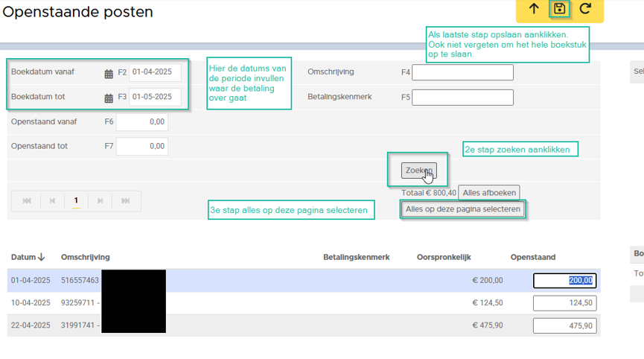Screen dimensions: 644x359
Task: Click the Openstaand vanaf amount field
Action: tap(142, 122)
